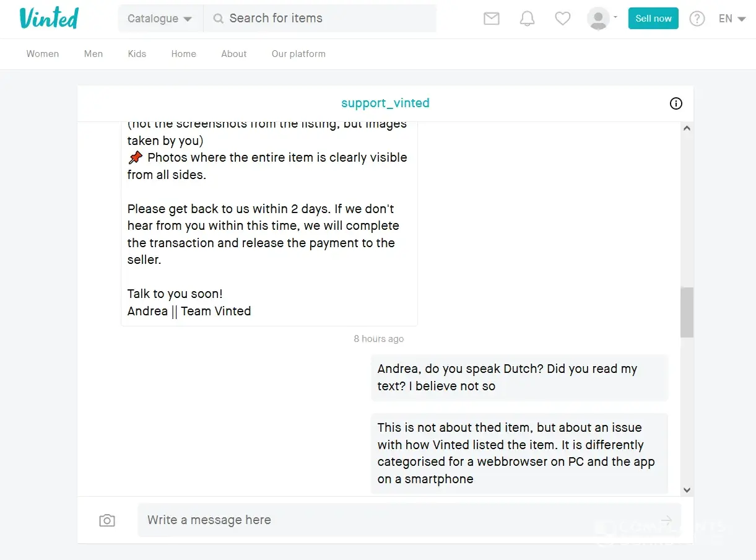Click the Sell now button
The image size is (756, 560).
click(653, 19)
